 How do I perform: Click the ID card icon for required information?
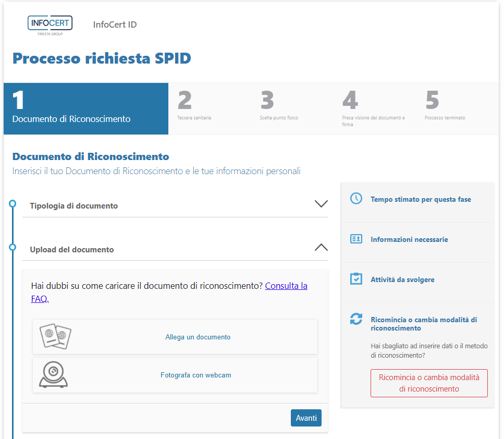pyautogui.click(x=356, y=239)
